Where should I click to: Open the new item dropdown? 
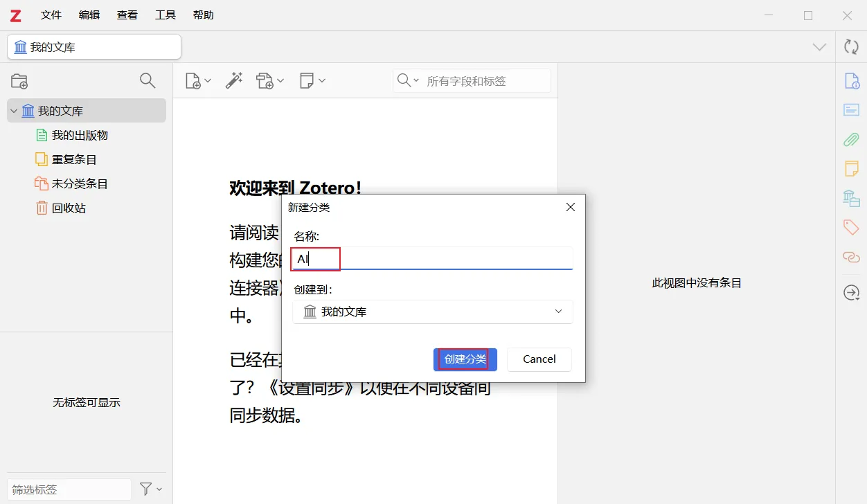pyautogui.click(x=198, y=81)
